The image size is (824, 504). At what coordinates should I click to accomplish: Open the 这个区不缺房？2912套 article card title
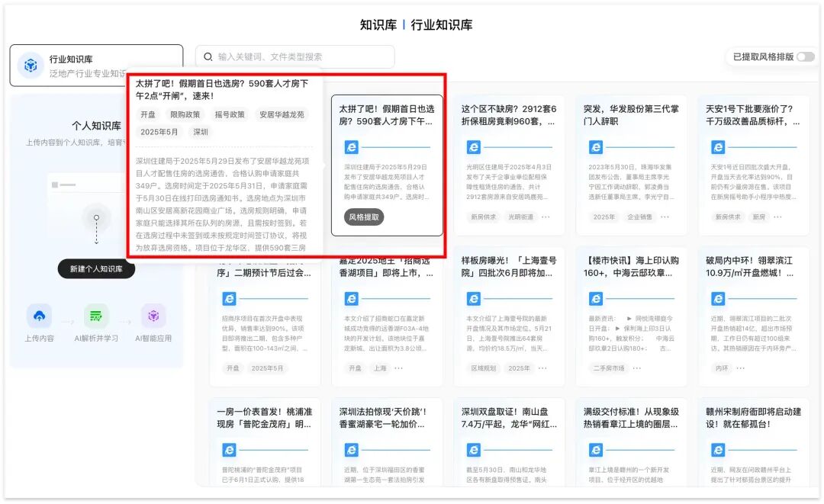point(509,115)
